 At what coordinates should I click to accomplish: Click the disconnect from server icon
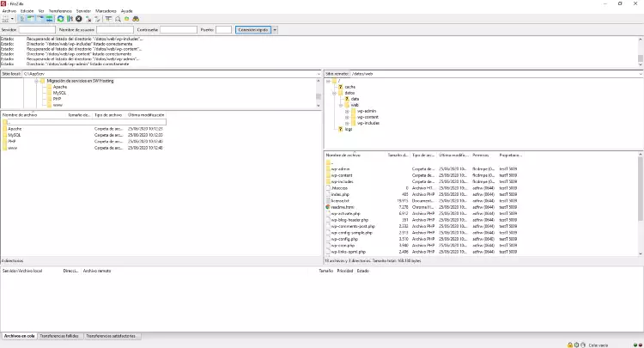coord(88,18)
